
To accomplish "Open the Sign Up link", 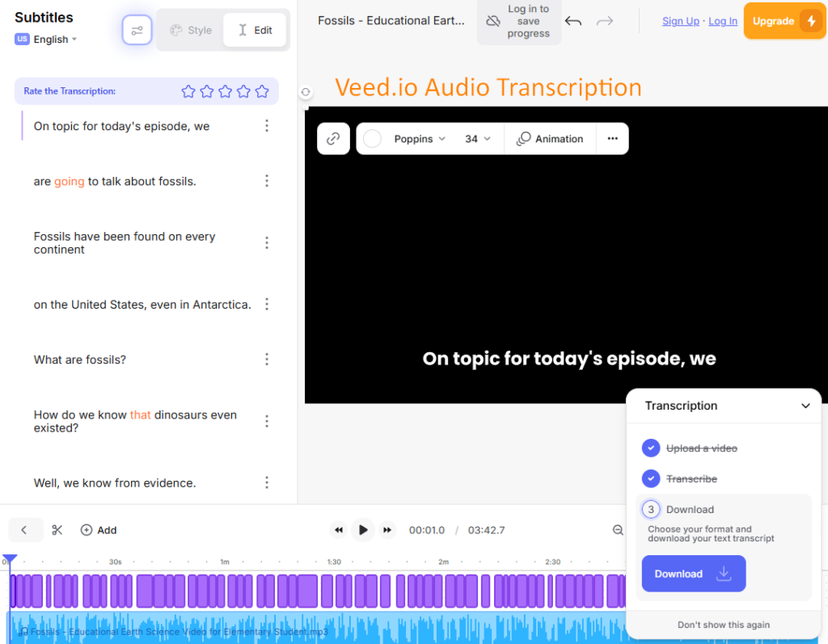I will coord(680,21).
